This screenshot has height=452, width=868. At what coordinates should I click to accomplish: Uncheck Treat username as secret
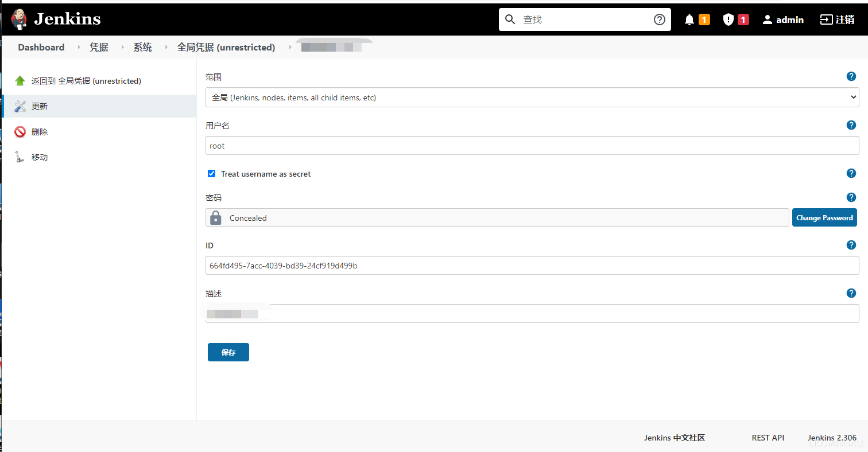[212, 173]
